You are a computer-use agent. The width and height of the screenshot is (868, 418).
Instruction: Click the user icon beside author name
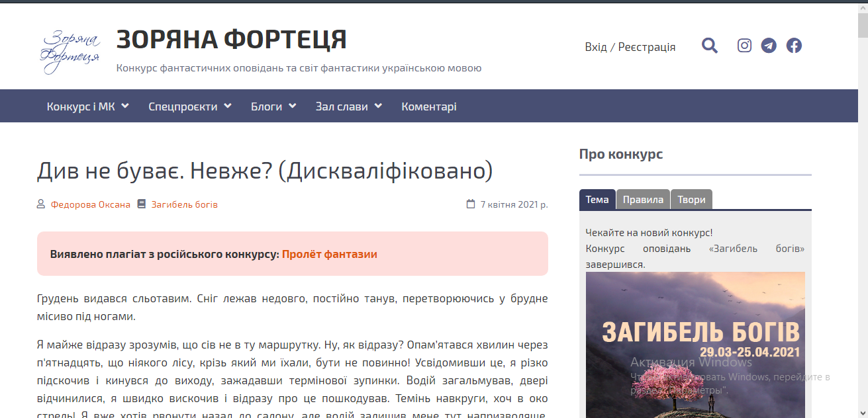(41, 204)
